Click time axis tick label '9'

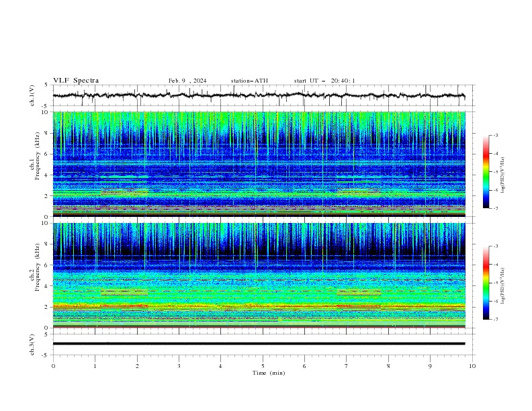pyautogui.click(x=430, y=366)
